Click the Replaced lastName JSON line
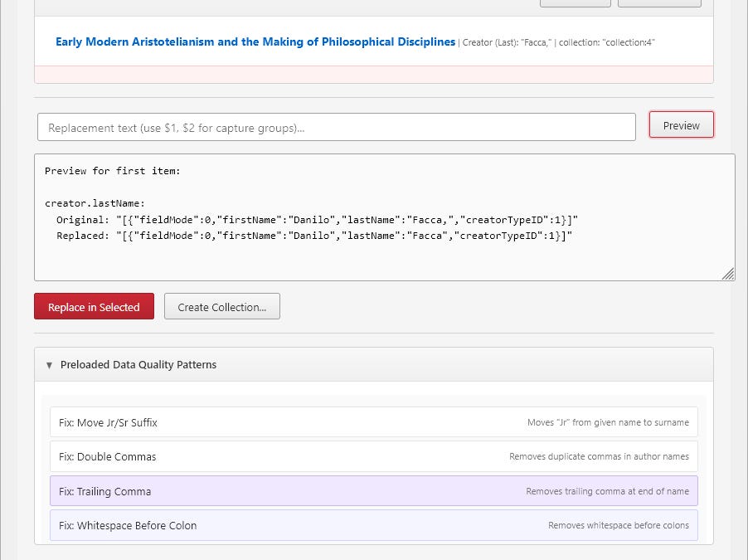The width and height of the screenshot is (748, 560). tap(314, 236)
